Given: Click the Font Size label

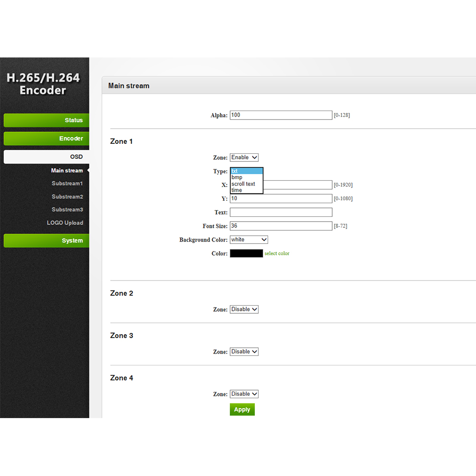Looking at the screenshot, I should click(x=215, y=226).
